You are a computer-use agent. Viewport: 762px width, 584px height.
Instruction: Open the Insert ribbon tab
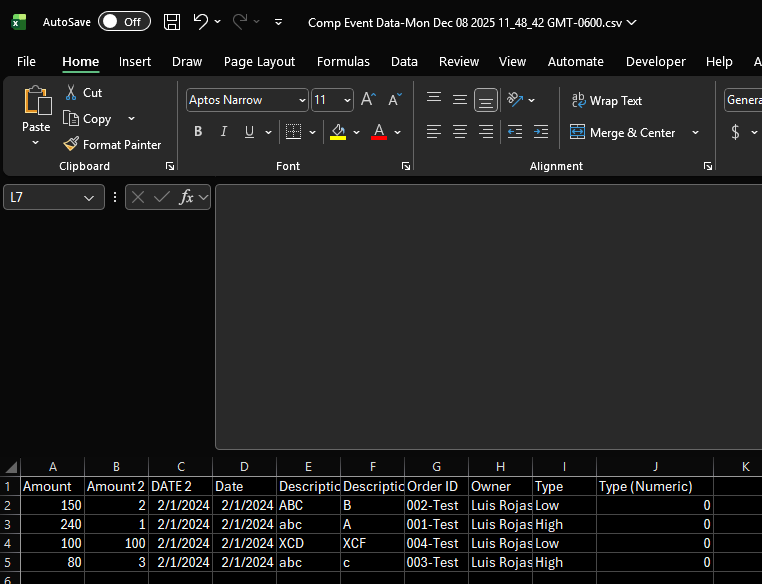click(135, 61)
